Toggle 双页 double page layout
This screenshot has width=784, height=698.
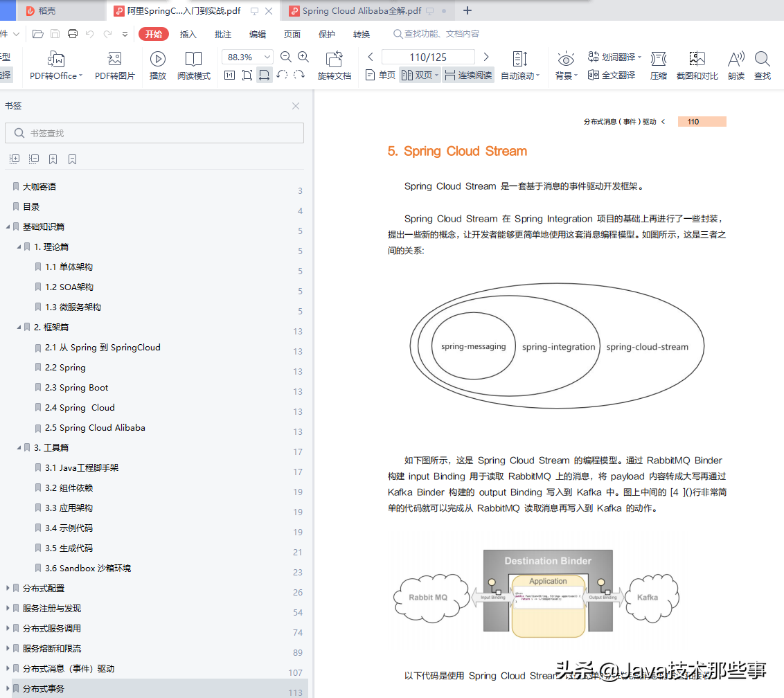(x=420, y=75)
